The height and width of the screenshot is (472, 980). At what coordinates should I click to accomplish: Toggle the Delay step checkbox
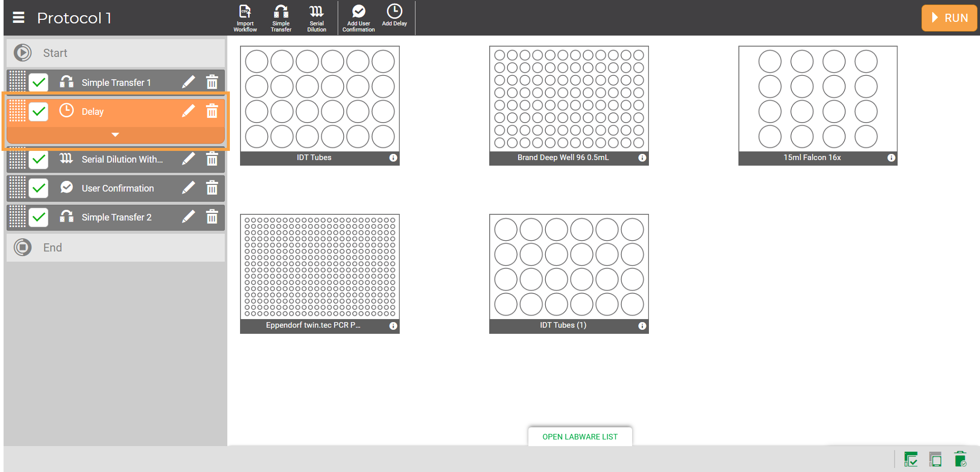(x=39, y=111)
